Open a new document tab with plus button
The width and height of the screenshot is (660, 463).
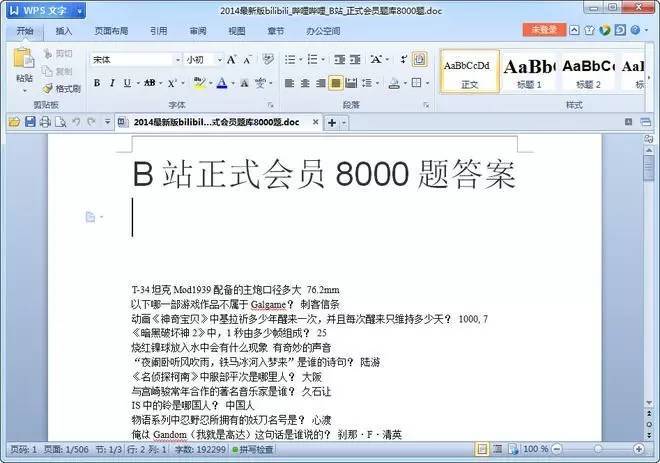tap(332, 122)
